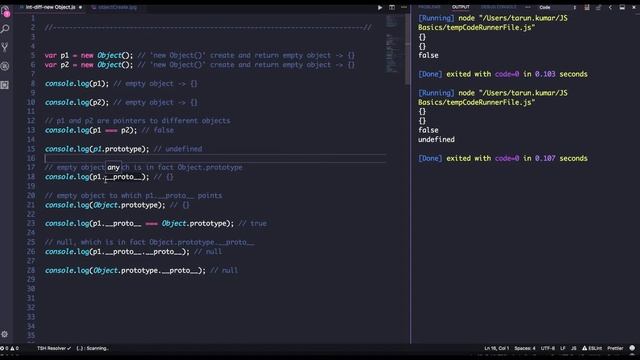Click line number 13 in gutter
The height and width of the screenshot is (360, 640).
pyautogui.click(x=31, y=130)
